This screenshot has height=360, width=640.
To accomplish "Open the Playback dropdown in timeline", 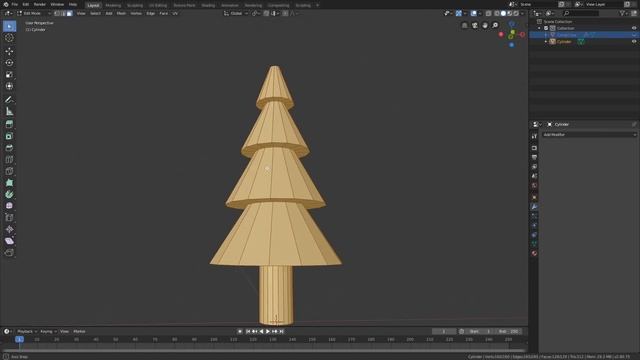I will coord(27,331).
